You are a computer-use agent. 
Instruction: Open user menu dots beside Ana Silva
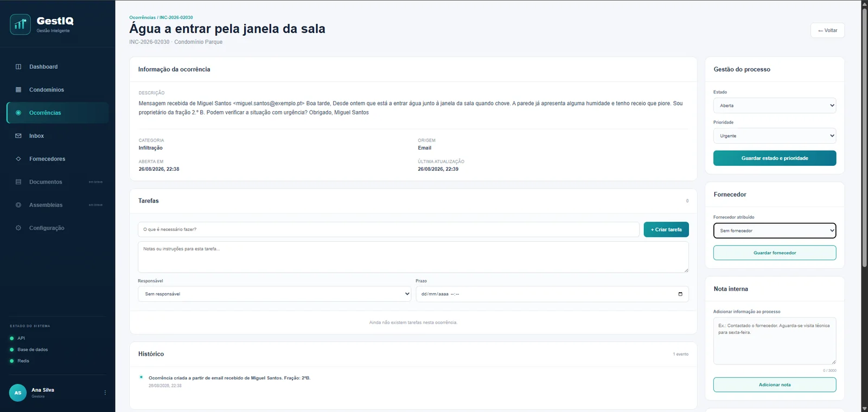(x=105, y=392)
